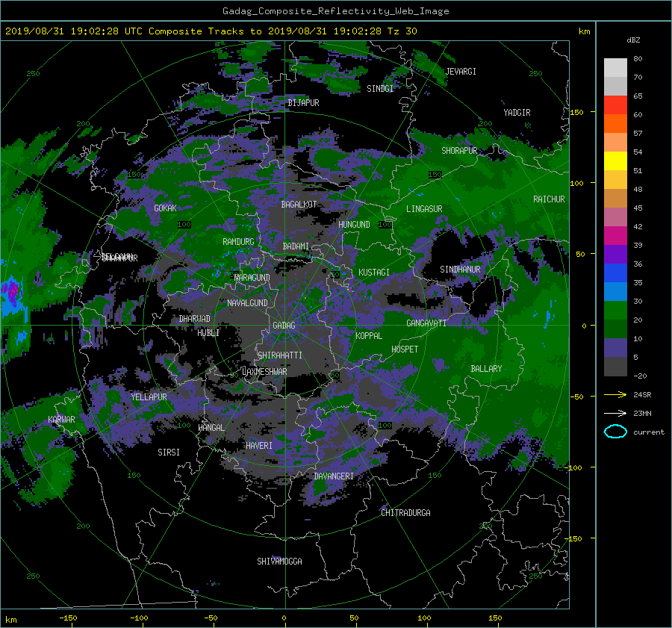
Task: Click on the BALLARY label
Action: click(486, 369)
